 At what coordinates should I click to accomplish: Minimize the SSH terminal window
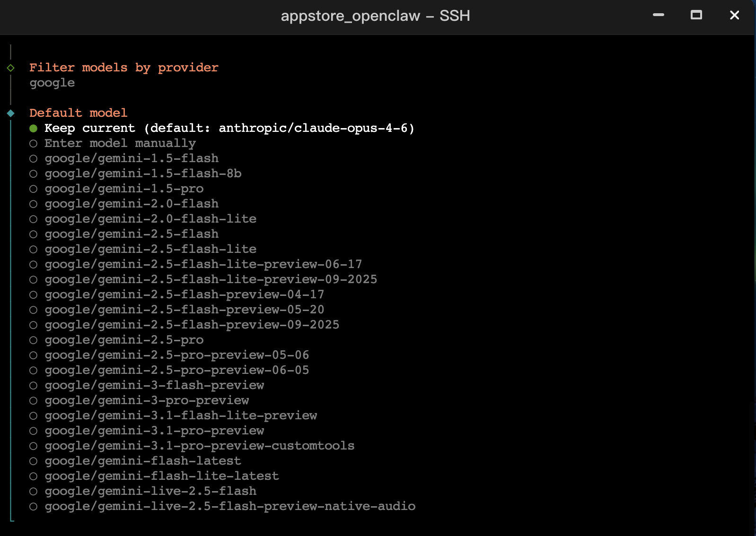pos(658,15)
